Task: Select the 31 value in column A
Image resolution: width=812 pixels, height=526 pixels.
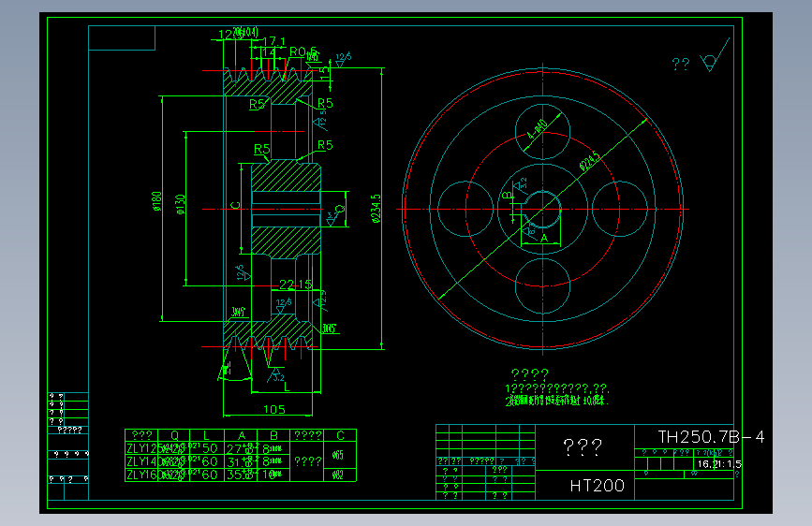Action: [233, 461]
